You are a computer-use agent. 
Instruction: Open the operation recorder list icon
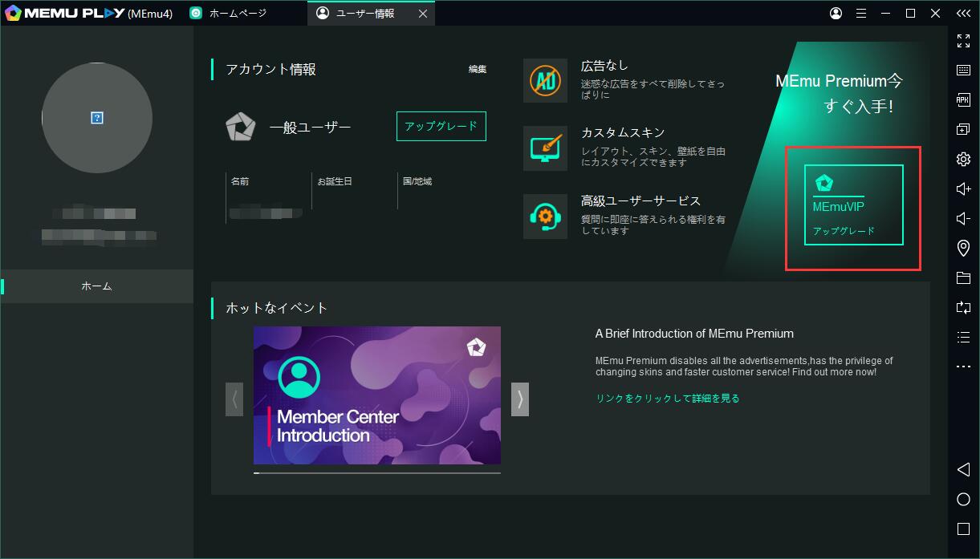point(963,337)
